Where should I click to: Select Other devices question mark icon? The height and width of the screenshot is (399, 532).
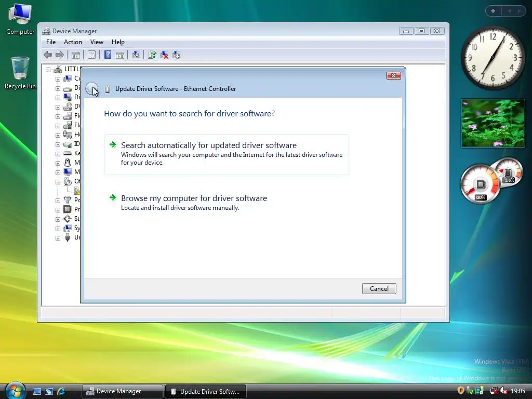(68, 181)
